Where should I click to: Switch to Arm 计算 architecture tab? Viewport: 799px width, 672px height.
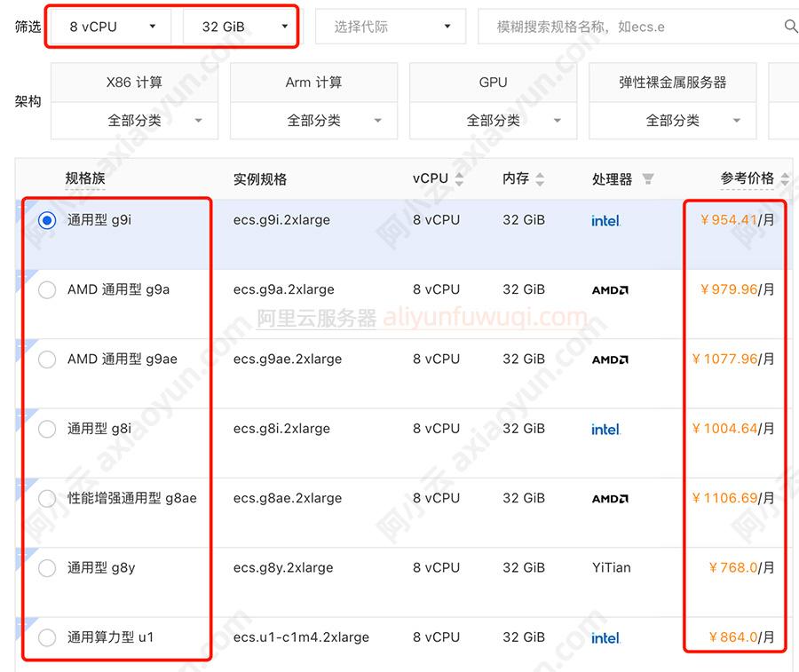pyautogui.click(x=314, y=82)
